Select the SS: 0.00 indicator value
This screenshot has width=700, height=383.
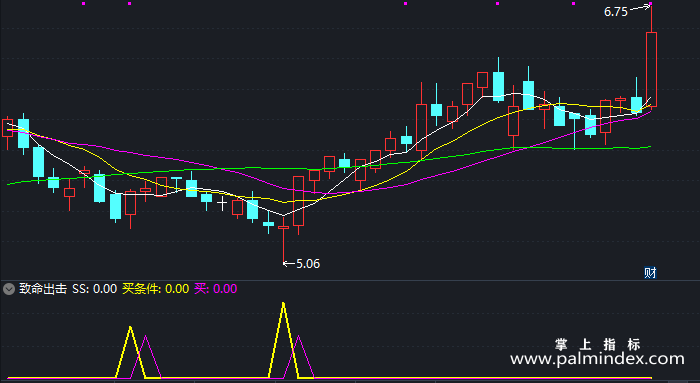coord(95,289)
